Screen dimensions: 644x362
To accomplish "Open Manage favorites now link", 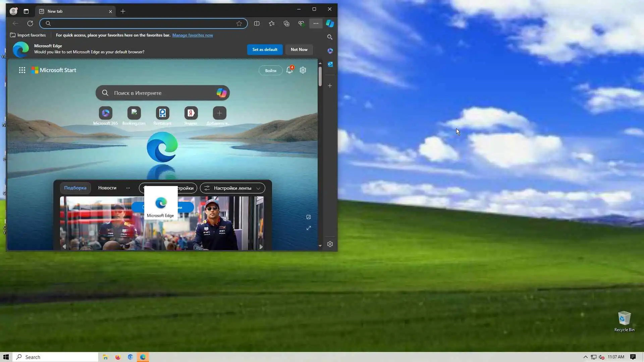I will pos(193,35).
